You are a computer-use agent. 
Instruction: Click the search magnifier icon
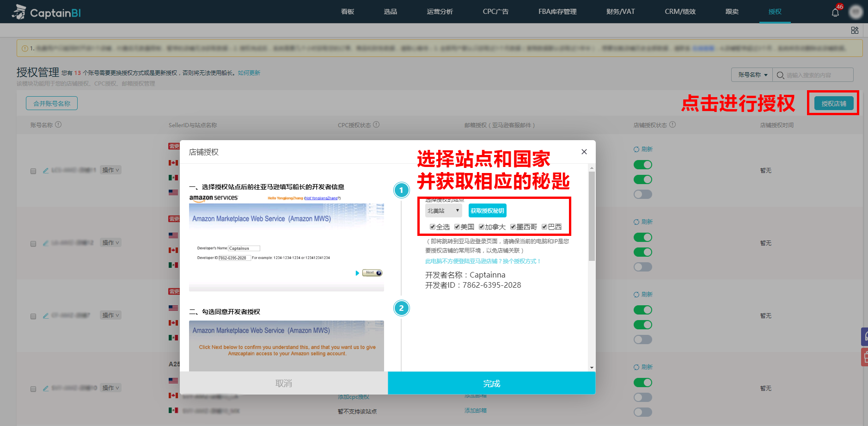(x=780, y=75)
